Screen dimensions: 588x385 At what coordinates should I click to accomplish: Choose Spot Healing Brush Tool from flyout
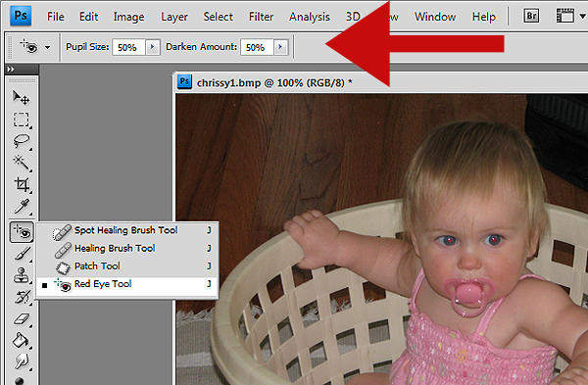click(126, 230)
